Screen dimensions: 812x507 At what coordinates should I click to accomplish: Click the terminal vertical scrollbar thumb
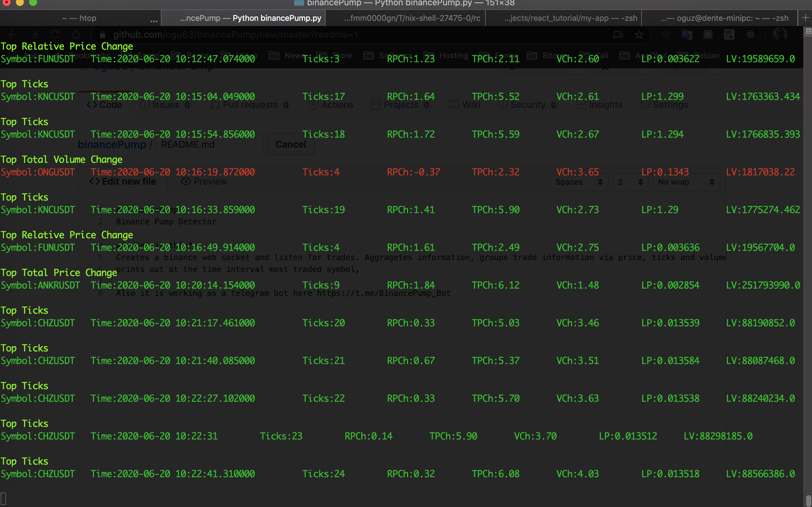[x=808, y=500]
